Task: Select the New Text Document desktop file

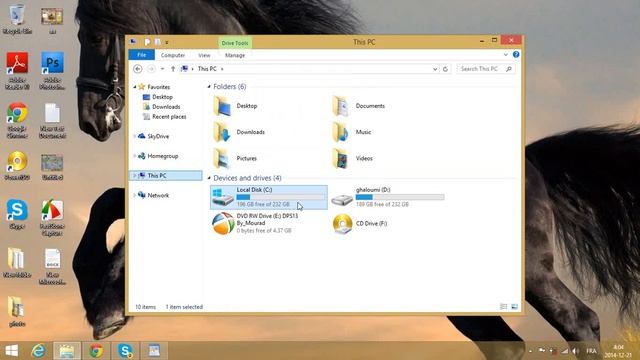Action: (52, 120)
